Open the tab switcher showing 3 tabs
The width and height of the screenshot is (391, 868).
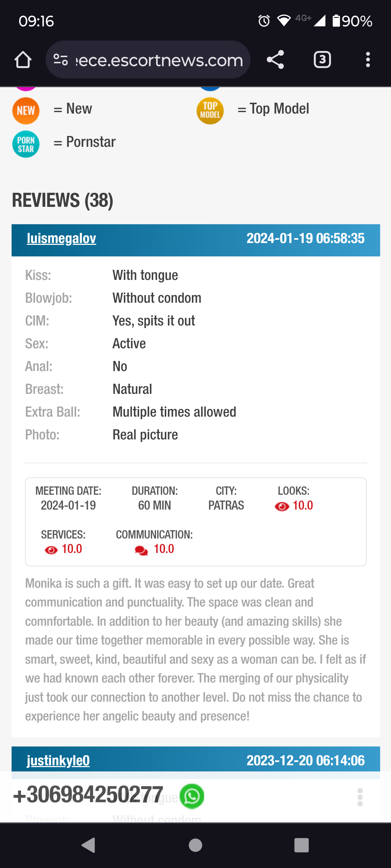pyautogui.click(x=322, y=60)
